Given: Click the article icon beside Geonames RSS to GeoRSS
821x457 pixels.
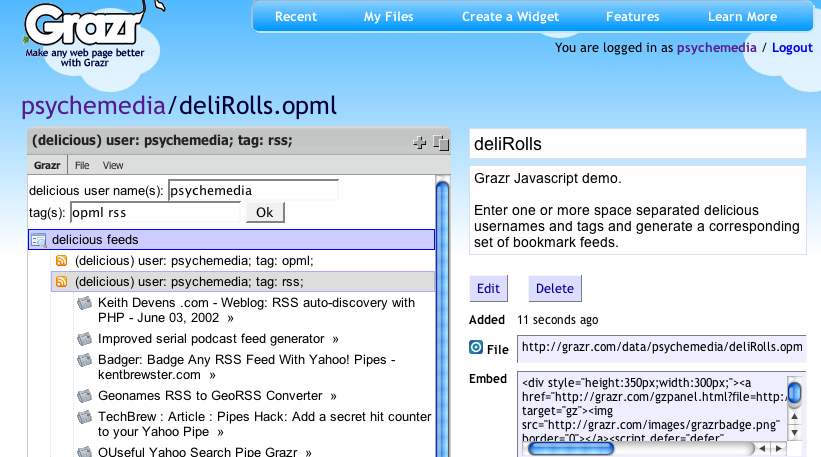Looking at the screenshot, I should pos(84,396).
